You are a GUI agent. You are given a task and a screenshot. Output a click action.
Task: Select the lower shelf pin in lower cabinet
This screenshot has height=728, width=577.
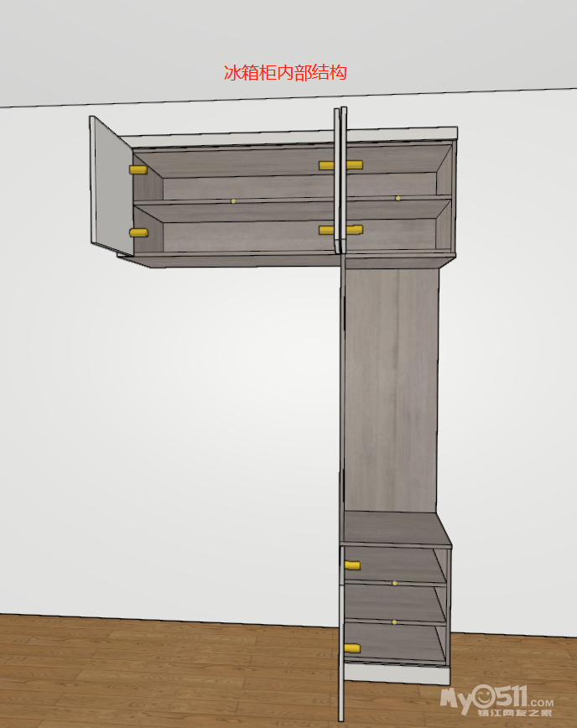click(394, 622)
